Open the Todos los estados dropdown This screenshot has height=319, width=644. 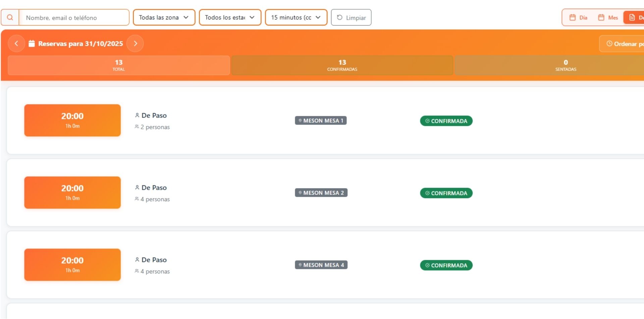click(x=230, y=17)
